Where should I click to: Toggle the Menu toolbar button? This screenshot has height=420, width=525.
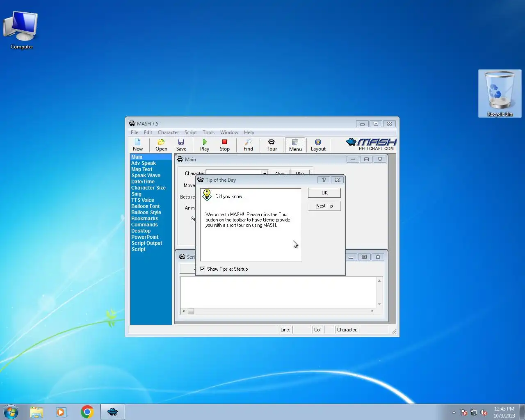click(x=295, y=145)
